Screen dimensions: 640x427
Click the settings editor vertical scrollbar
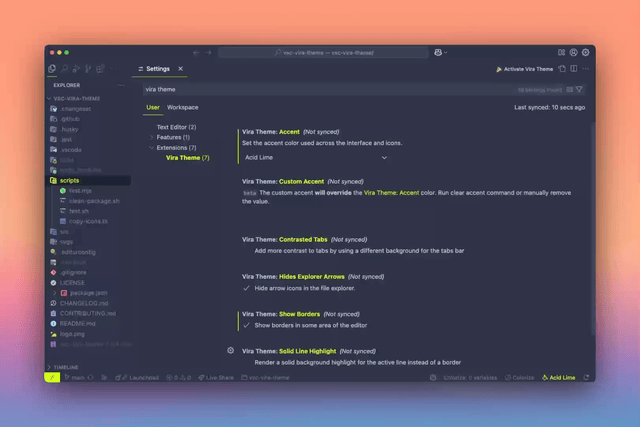593,229
